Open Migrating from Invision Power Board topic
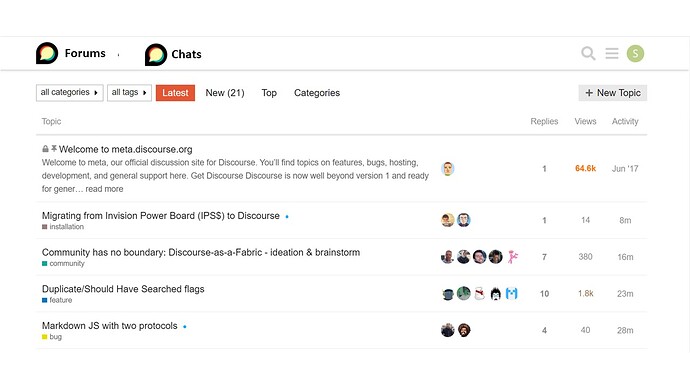The width and height of the screenshot is (690, 388). click(x=161, y=216)
